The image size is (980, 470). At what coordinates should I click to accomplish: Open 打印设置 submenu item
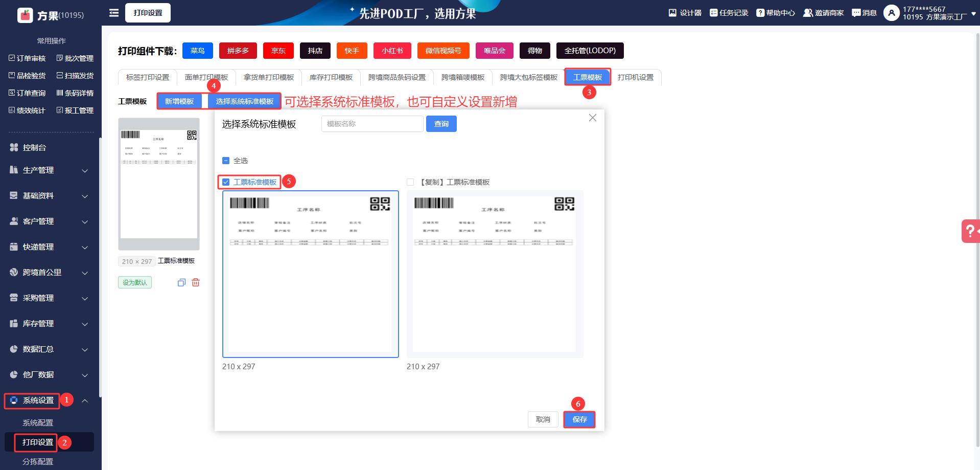tap(38, 442)
